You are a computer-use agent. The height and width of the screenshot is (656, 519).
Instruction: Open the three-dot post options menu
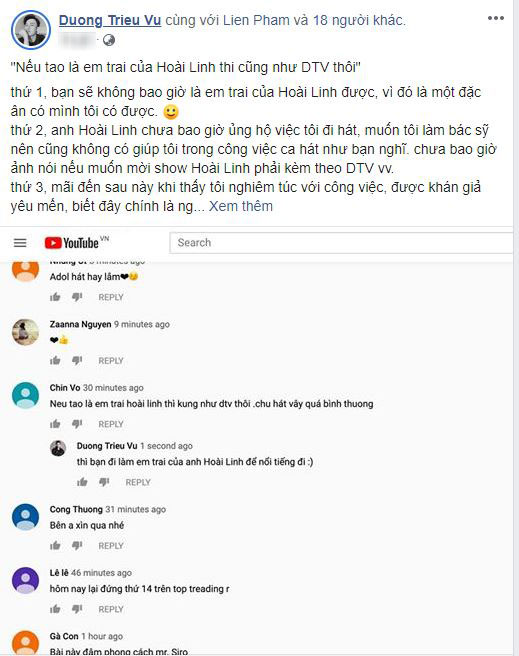pos(496,18)
